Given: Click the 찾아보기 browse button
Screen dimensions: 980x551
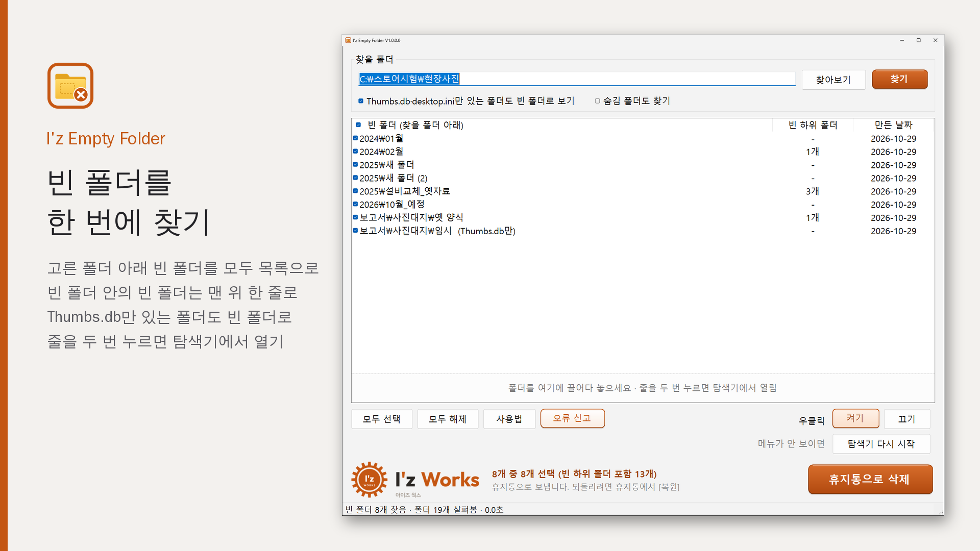Looking at the screenshot, I should click(x=834, y=80).
